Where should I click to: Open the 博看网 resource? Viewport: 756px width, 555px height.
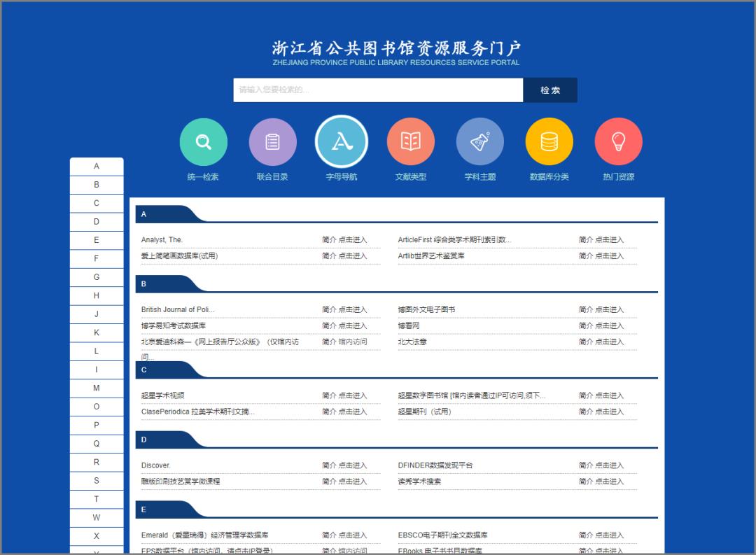[407, 325]
